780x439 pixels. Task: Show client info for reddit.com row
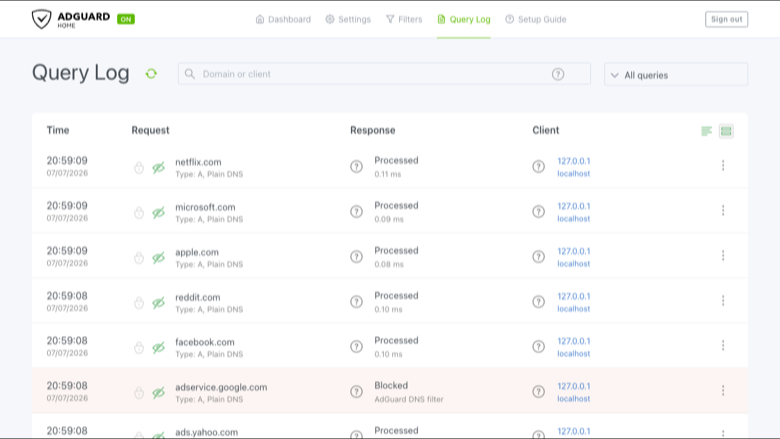pyautogui.click(x=538, y=302)
